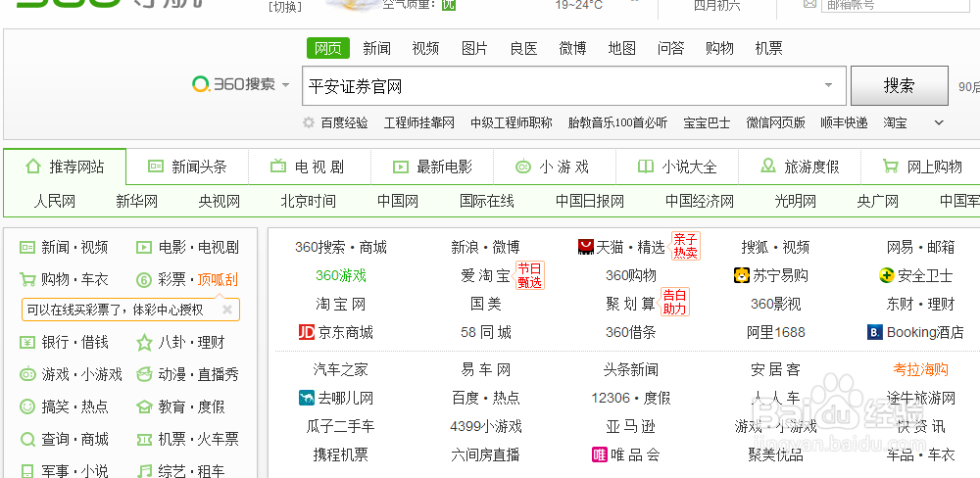Click the Booking酒店 blue B icon
Image resolution: width=980 pixels, height=478 pixels.
[875, 332]
